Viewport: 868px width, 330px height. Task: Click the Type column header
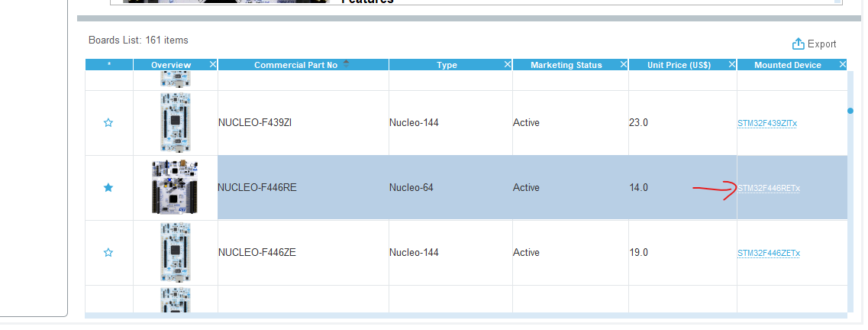[x=447, y=65]
